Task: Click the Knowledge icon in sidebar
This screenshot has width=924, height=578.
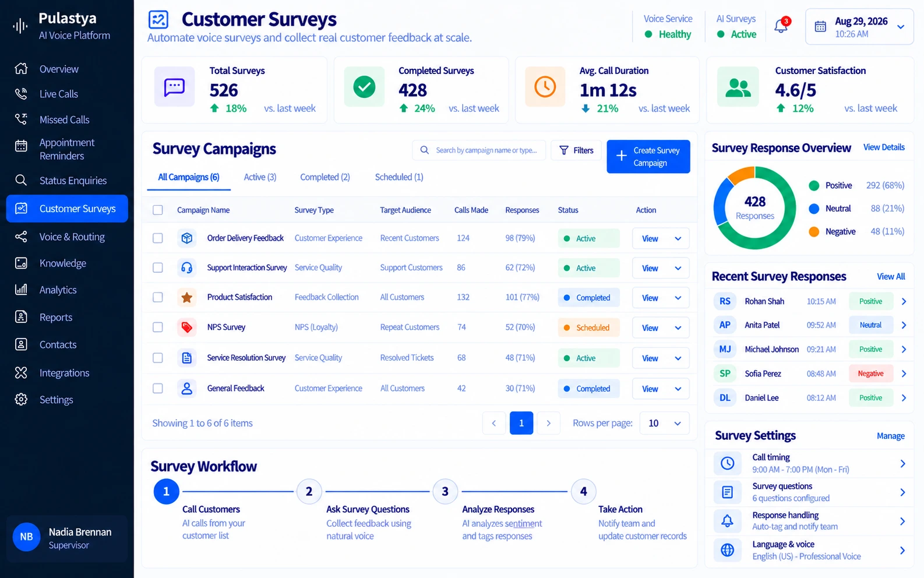Action: (x=21, y=263)
